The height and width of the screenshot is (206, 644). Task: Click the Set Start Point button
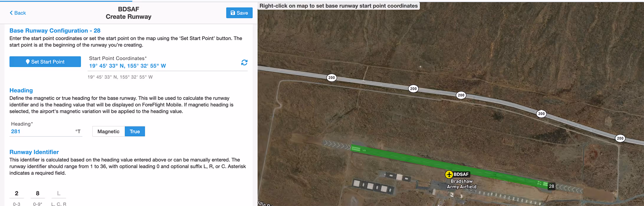click(45, 62)
